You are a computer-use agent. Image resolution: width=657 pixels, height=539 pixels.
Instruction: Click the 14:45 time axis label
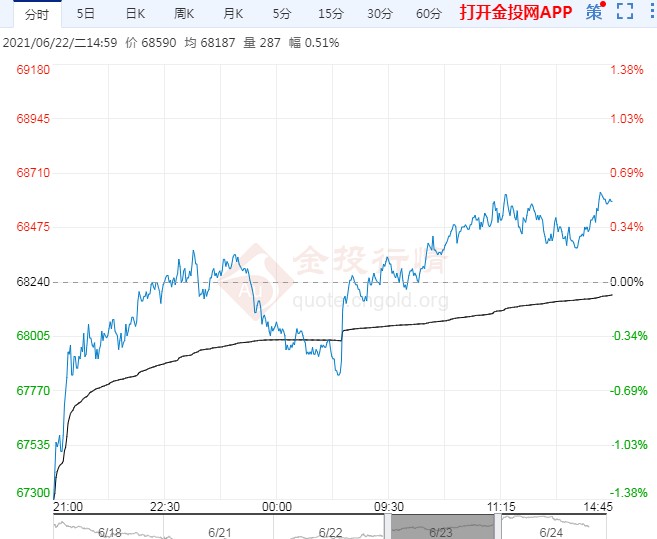click(x=598, y=507)
